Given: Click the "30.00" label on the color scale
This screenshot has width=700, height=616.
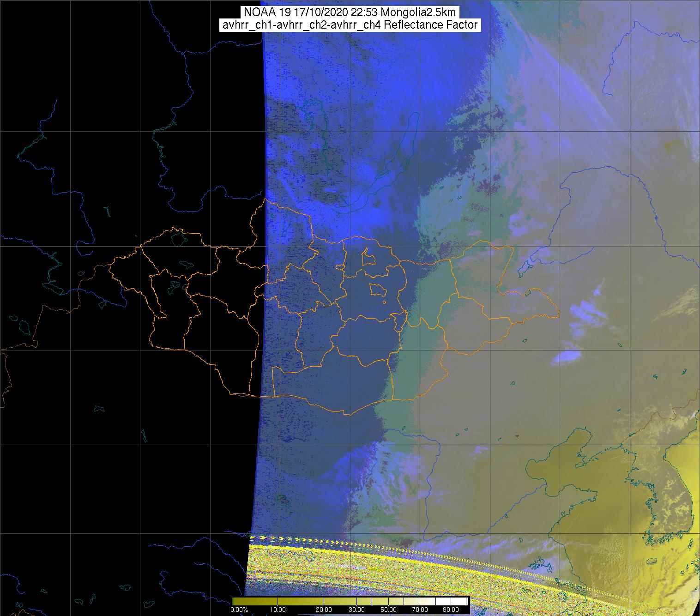Looking at the screenshot, I should pyautogui.click(x=357, y=610).
